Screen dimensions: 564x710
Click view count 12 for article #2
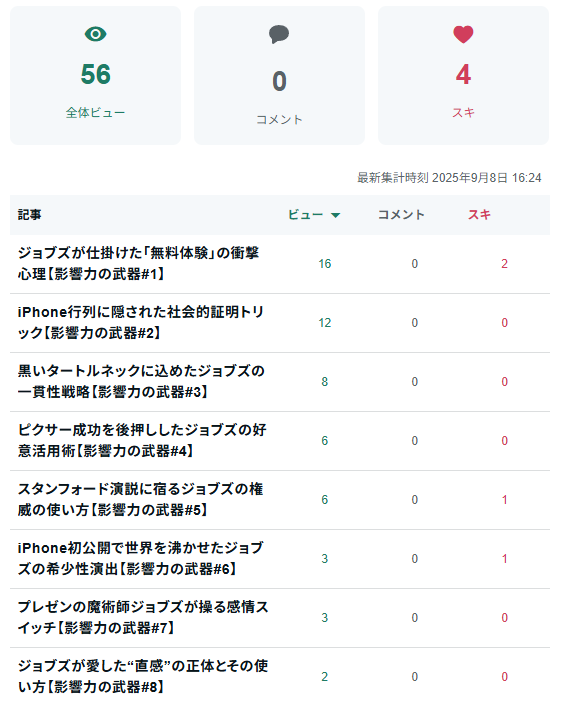tap(325, 323)
